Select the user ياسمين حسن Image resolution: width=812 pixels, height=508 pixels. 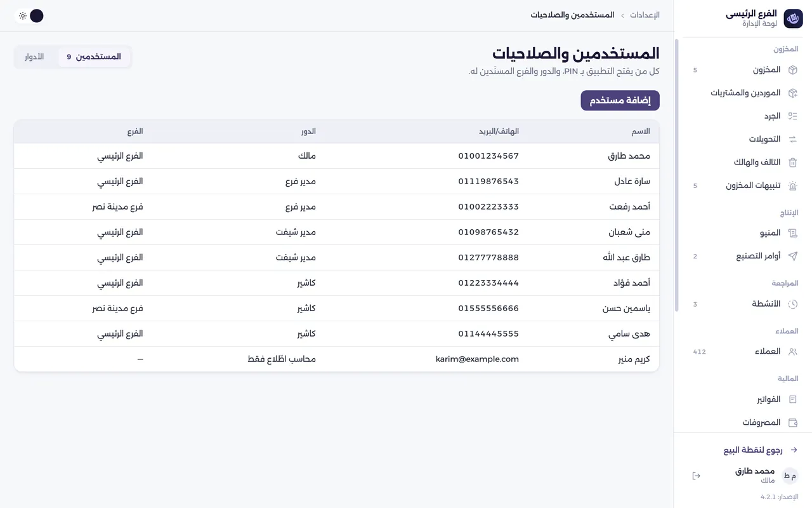337,308
